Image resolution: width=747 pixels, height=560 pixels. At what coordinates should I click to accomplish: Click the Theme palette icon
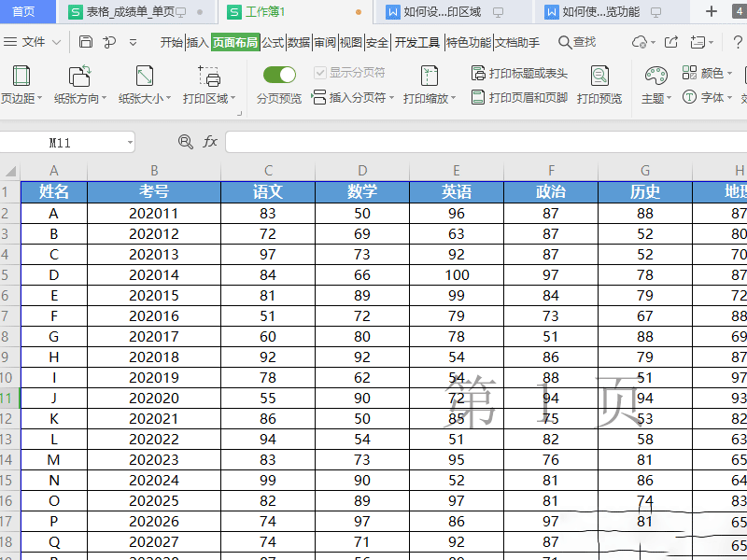[656, 76]
